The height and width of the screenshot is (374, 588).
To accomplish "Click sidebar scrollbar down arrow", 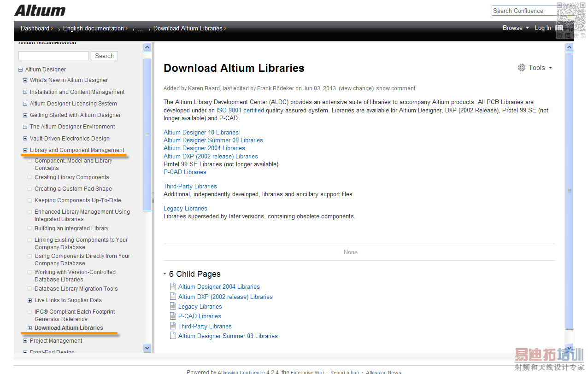I will (x=147, y=348).
